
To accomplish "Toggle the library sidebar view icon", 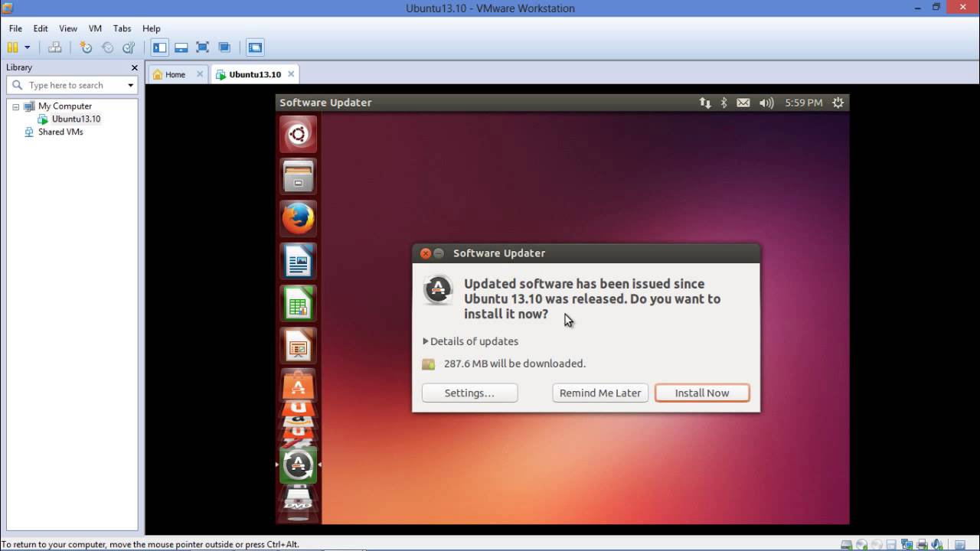I will 159,47.
